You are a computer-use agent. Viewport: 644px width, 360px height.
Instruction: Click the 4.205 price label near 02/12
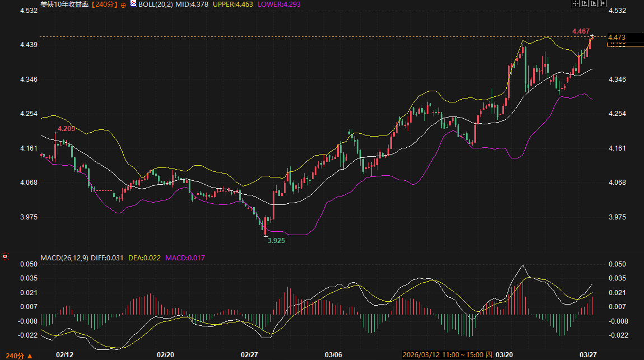pyautogui.click(x=67, y=129)
